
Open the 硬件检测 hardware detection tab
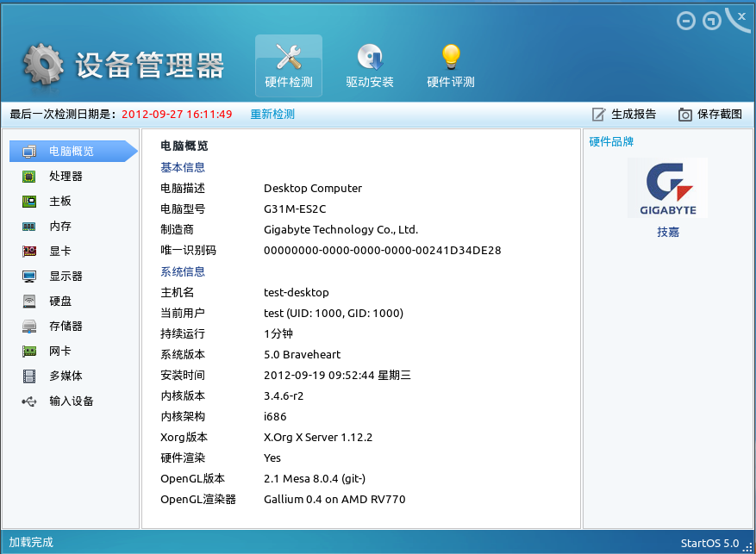[x=289, y=65]
